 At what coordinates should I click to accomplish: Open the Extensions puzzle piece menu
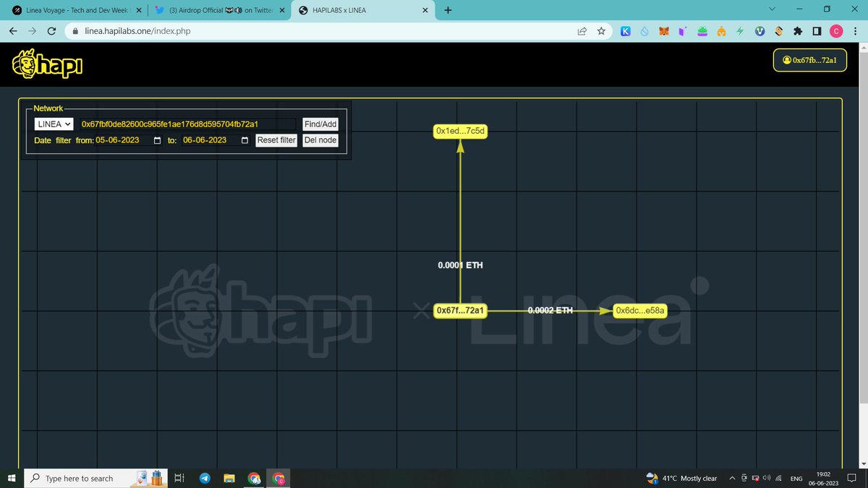pyautogui.click(x=798, y=31)
